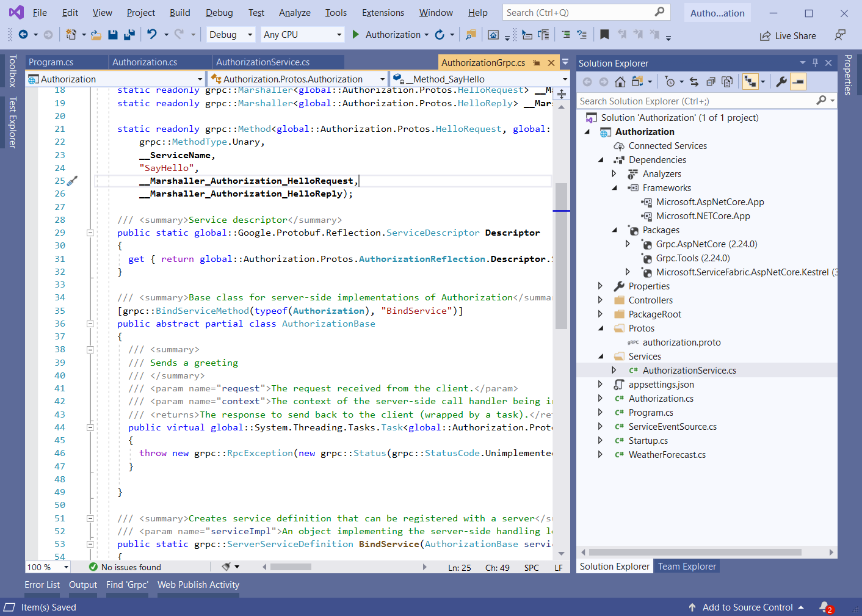Screen dimensions: 862x616
Task: Open the Error List panel
Action: [x=42, y=584]
